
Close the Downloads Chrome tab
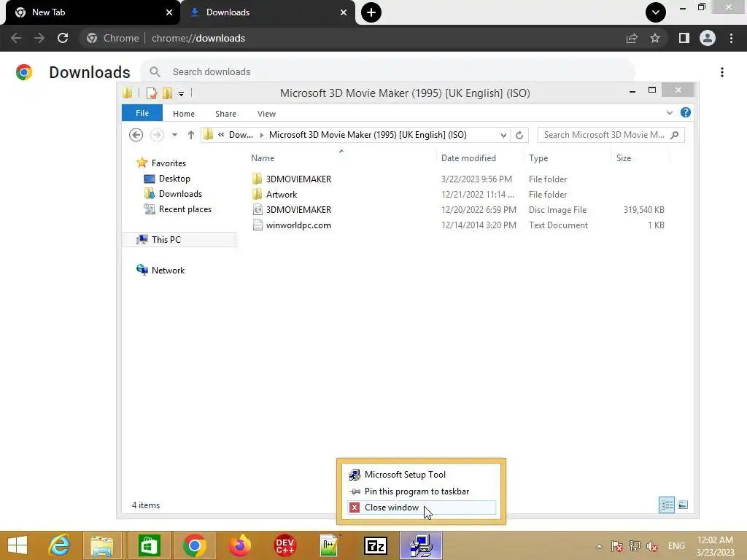tap(344, 12)
